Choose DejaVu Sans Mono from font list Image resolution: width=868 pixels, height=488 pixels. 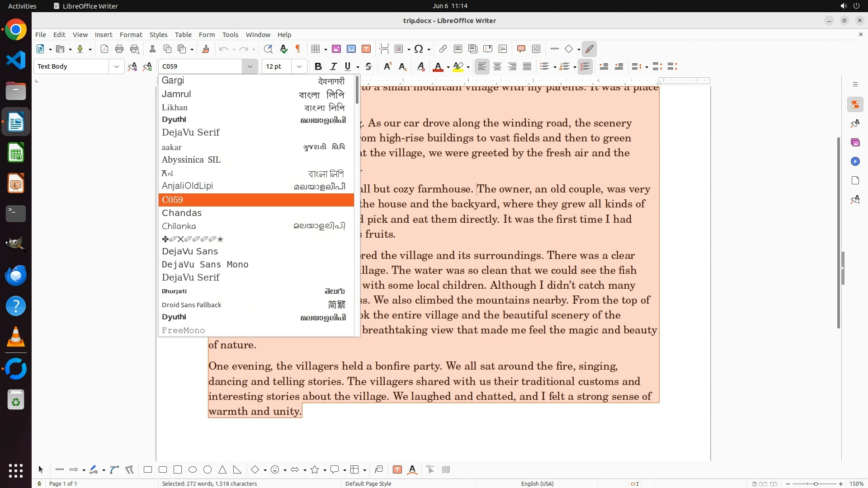click(x=205, y=264)
